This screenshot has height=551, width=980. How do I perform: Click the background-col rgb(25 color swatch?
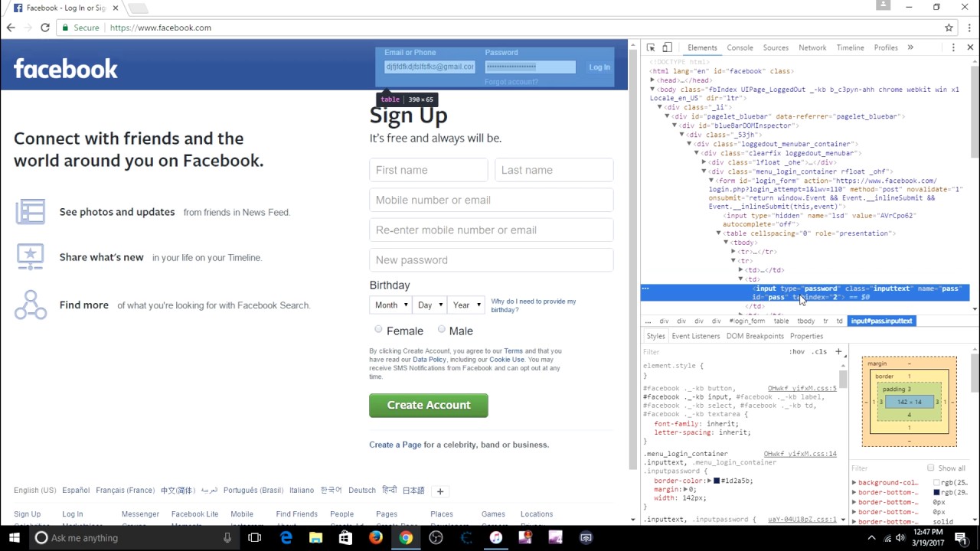tap(936, 483)
